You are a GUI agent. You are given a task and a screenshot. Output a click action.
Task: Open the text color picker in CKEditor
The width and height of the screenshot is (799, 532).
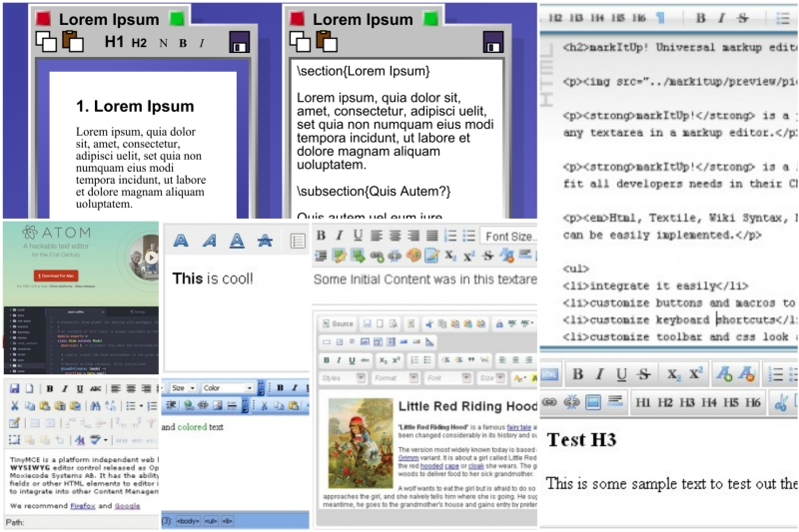(x=518, y=378)
